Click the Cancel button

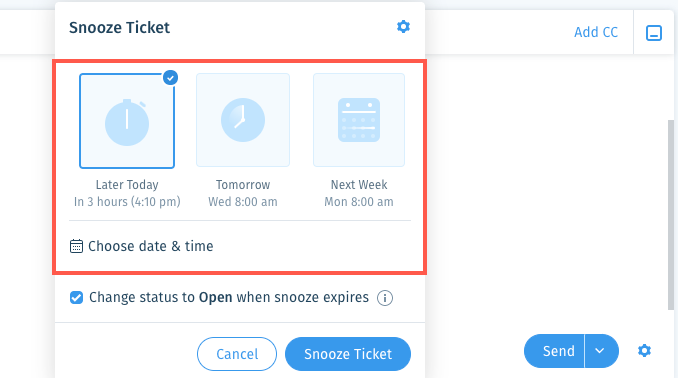click(237, 354)
